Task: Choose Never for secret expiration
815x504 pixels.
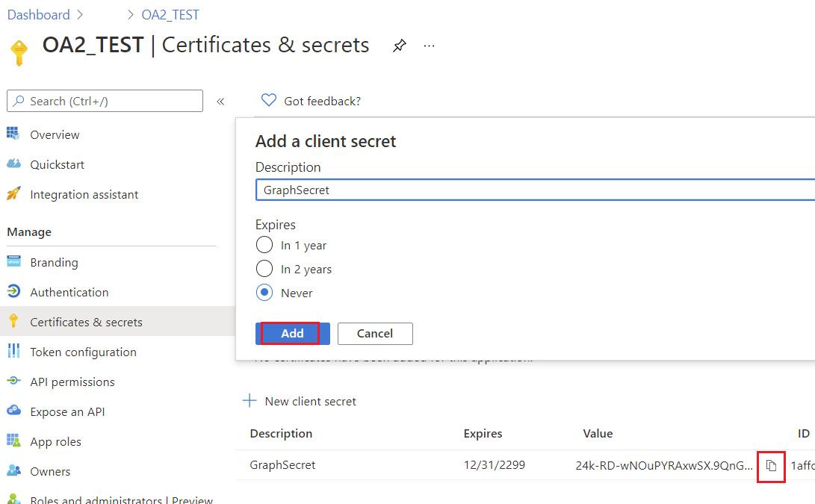Action: point(264,293)
